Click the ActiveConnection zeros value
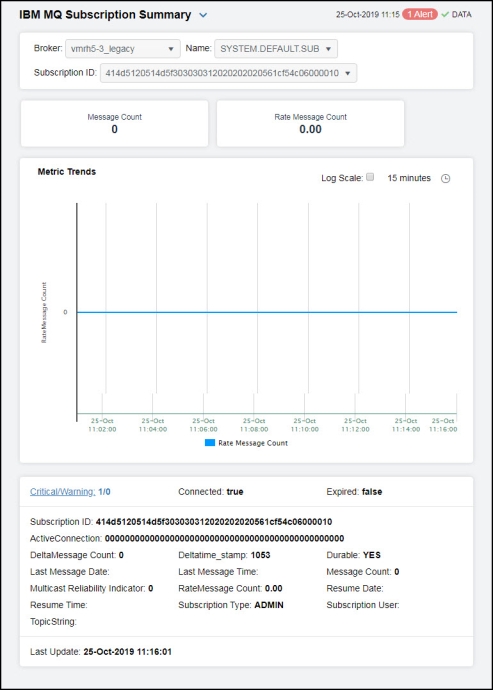This screenshot has width=493, height=690. (x=224, y=539)
